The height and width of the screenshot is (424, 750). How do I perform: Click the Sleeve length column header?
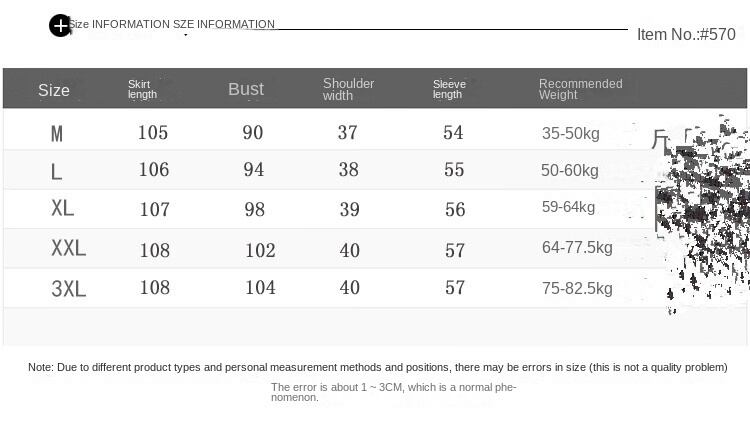(449, 90)
